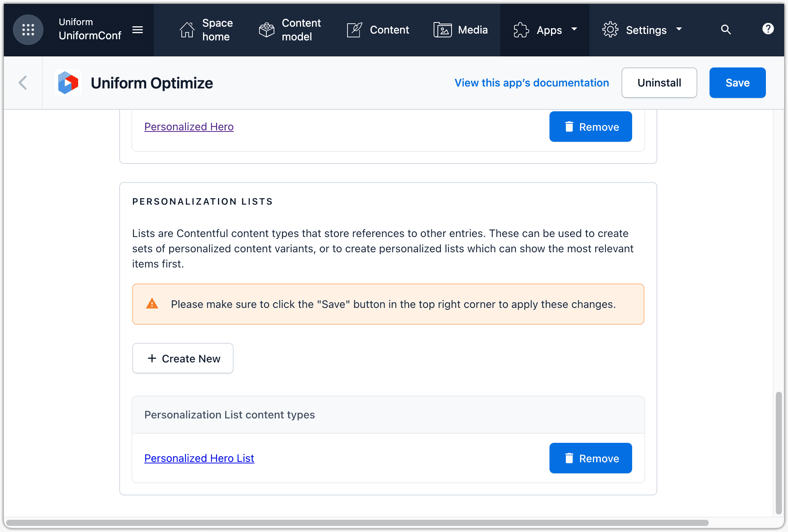Open the search magnifier icon

pyautogui.click(x=726, y=29)
